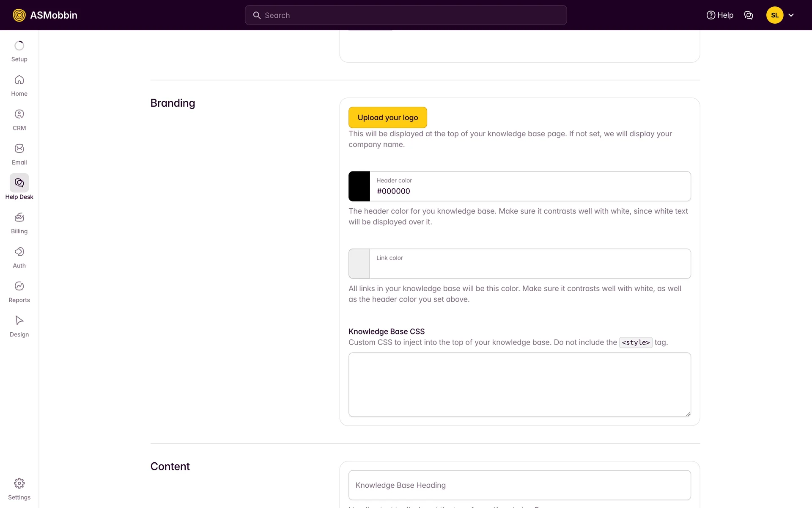The width and height of the screenshot is (812, 508).
Task: Open the Email sidebar icon
Action: (19, 149)
